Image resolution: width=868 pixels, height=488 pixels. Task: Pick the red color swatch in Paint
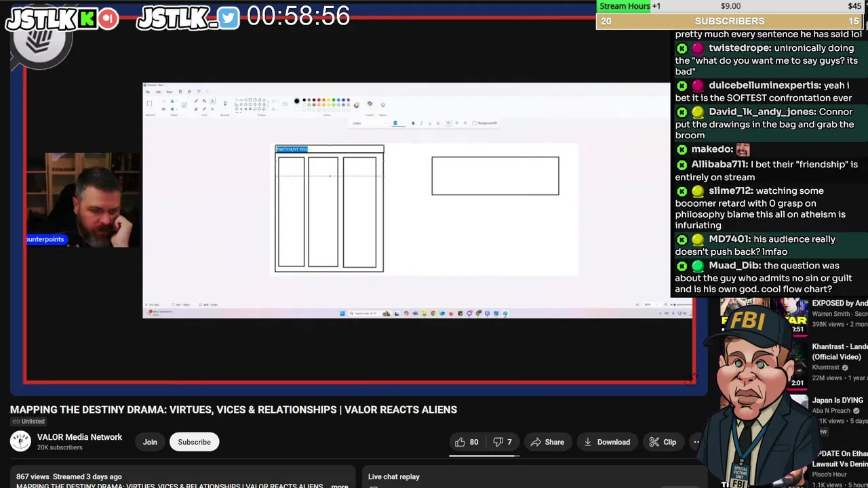point(319,100)
